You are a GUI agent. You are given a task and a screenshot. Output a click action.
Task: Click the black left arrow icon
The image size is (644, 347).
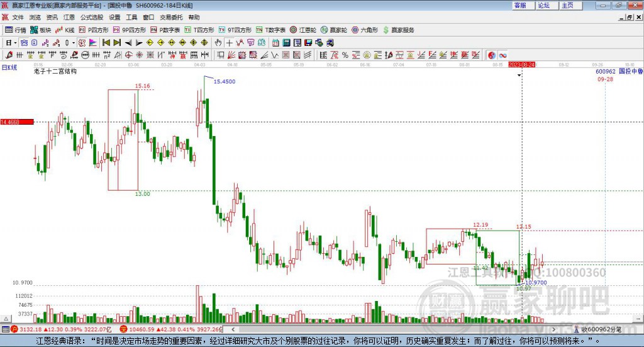pos(128,43)
